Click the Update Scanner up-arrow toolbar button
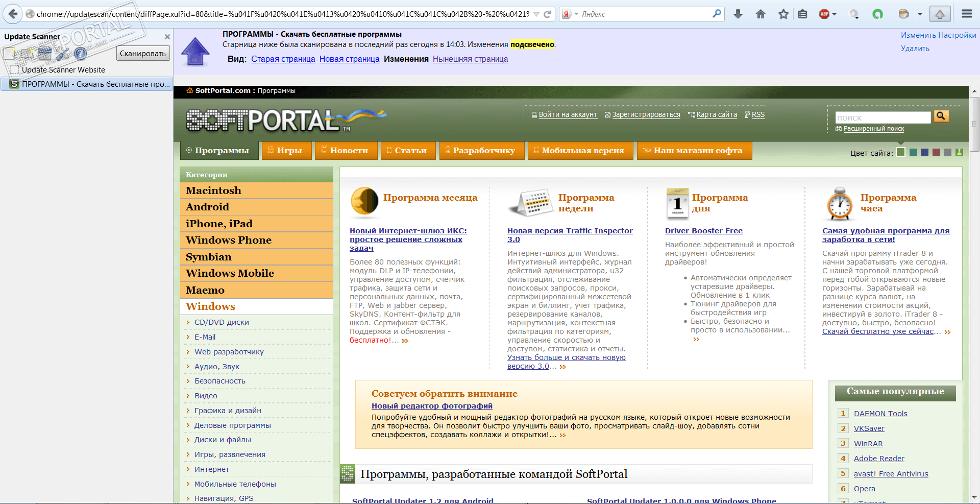The width and height of the screenshot is (980, 504). pyautogui.click(x=940, y=14)
